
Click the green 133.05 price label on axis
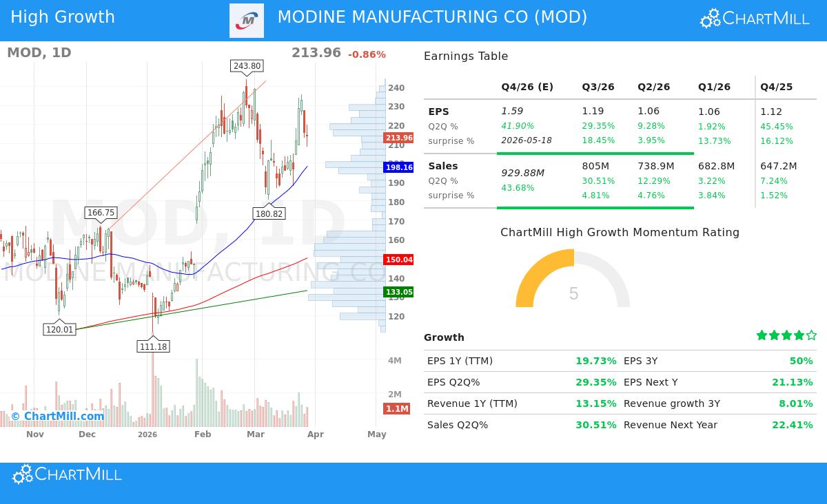(398, 292)
